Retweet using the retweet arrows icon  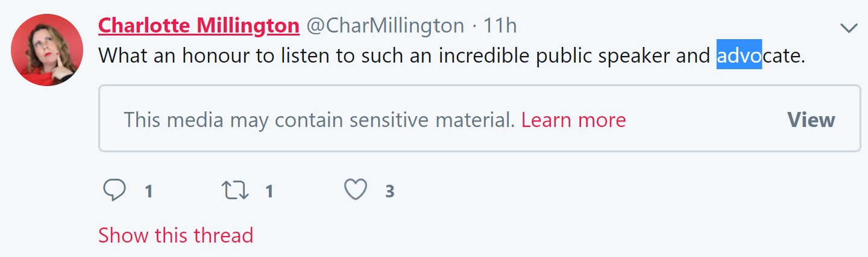click(x=234, y=191)
